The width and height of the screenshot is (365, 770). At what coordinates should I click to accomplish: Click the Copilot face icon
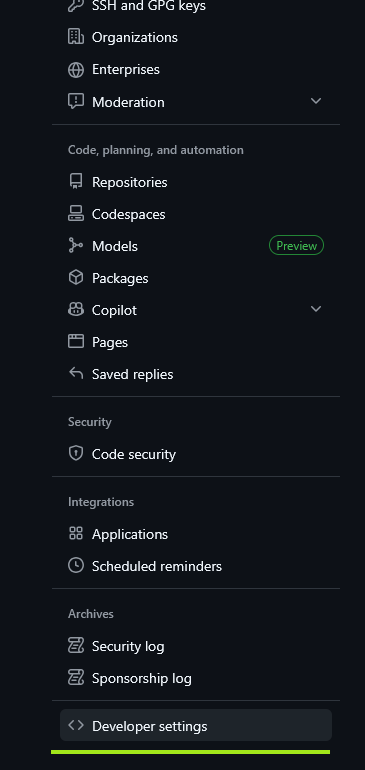tap(76, 310)
